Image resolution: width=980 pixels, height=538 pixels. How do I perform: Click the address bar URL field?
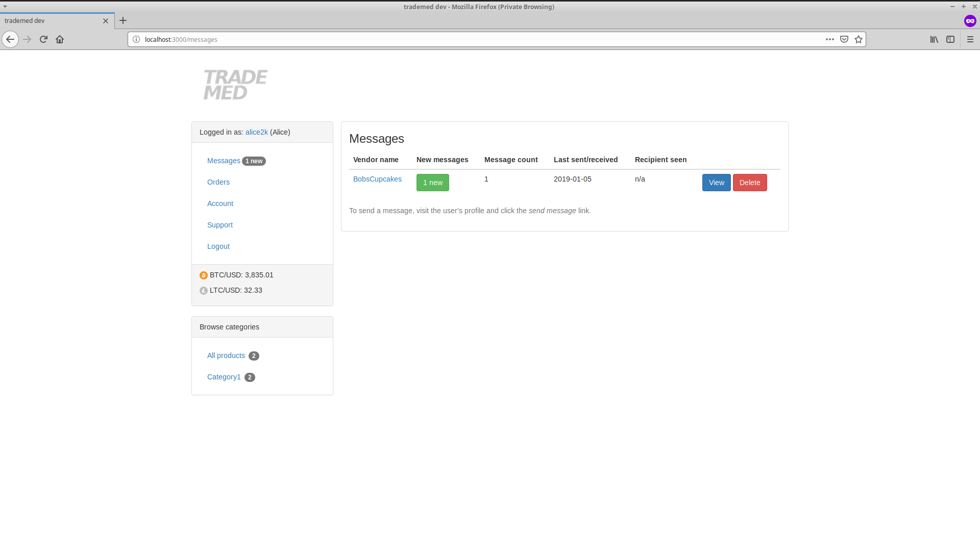click(x=459, y=39)
